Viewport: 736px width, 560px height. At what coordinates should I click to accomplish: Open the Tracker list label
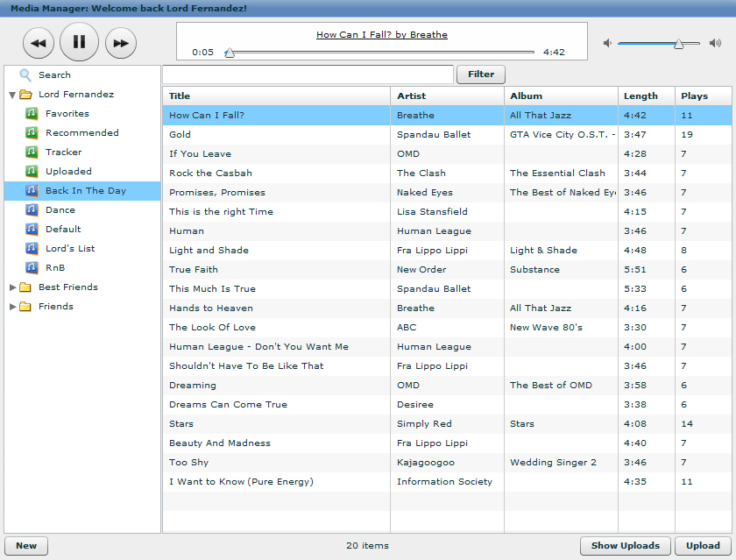click(x=63, y=152)
